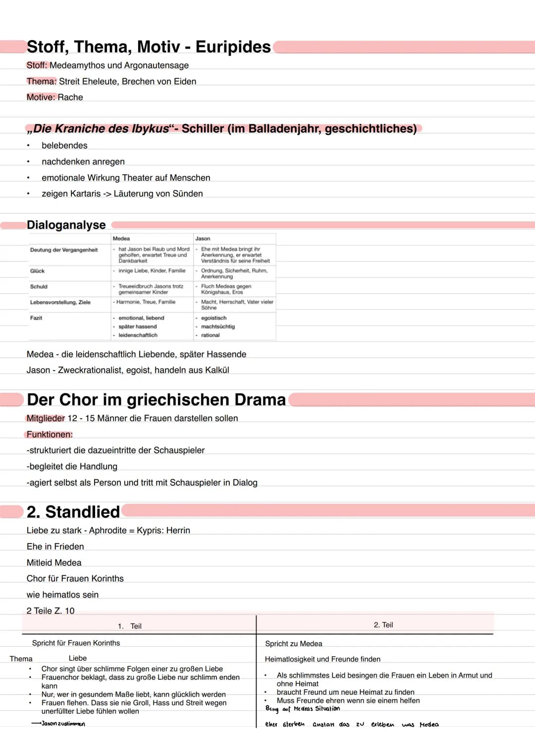The image size is (535, 756).
Task: Select cell 'Ordnung, Sicherheit, Ruhm, Anerkennung'
Action: pyautogui.click(x=234, y=274)
